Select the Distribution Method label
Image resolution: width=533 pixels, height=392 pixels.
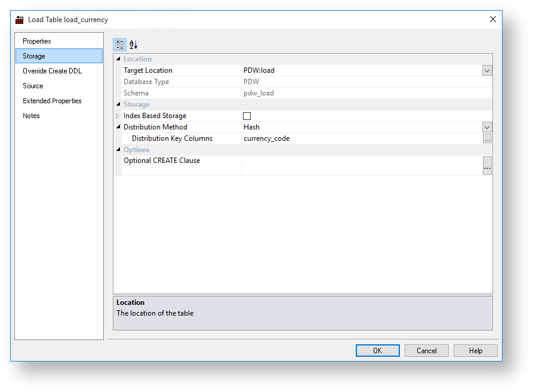[x=155, y=127]
